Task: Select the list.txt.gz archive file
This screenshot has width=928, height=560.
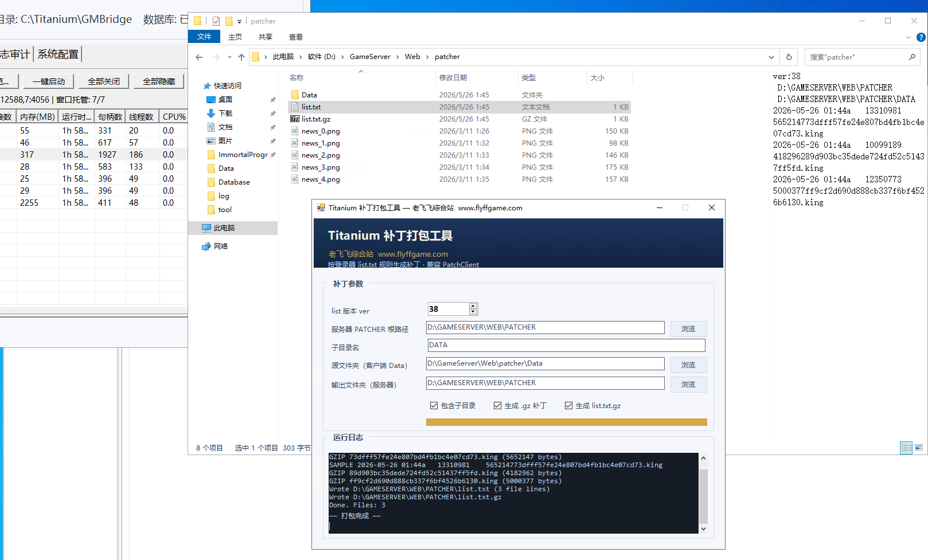Action: 316,119
